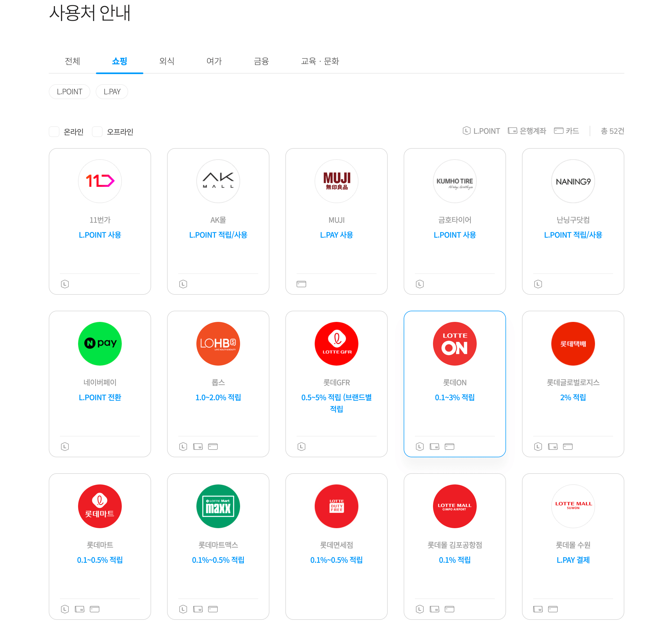Viewport: 672px width, 631px height.
Task: Enable the 온라인 checkbox
Action: tap(54, 132)
